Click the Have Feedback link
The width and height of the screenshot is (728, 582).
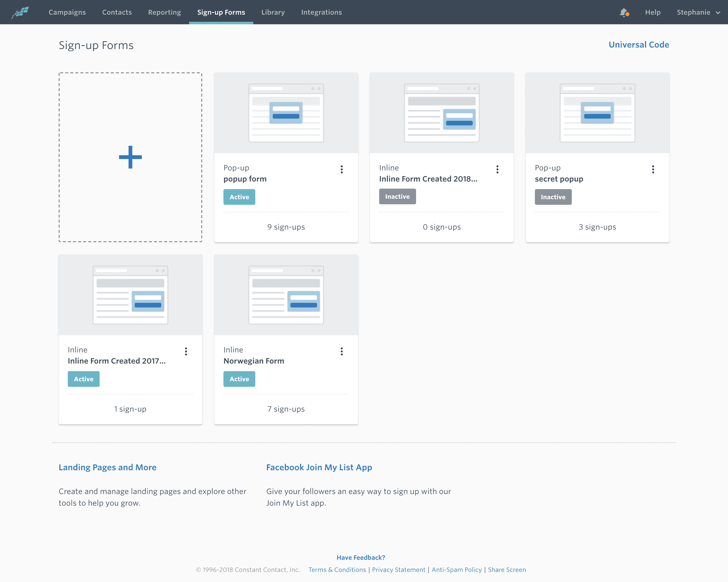[x=360, y=557]
